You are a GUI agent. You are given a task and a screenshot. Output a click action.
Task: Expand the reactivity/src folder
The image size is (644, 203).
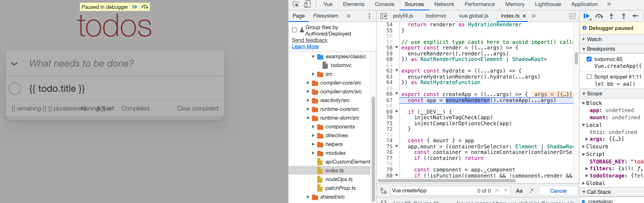click(x=308, y=101)
